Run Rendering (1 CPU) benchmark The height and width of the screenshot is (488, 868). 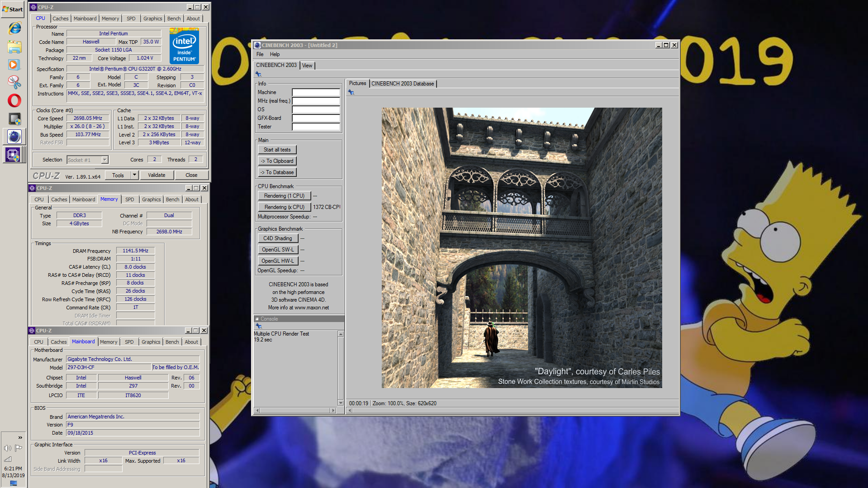tap(284, 196)
